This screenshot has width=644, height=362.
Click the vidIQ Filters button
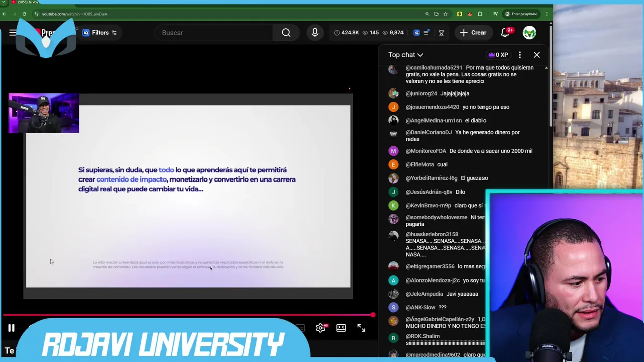(x=100, y=33)
